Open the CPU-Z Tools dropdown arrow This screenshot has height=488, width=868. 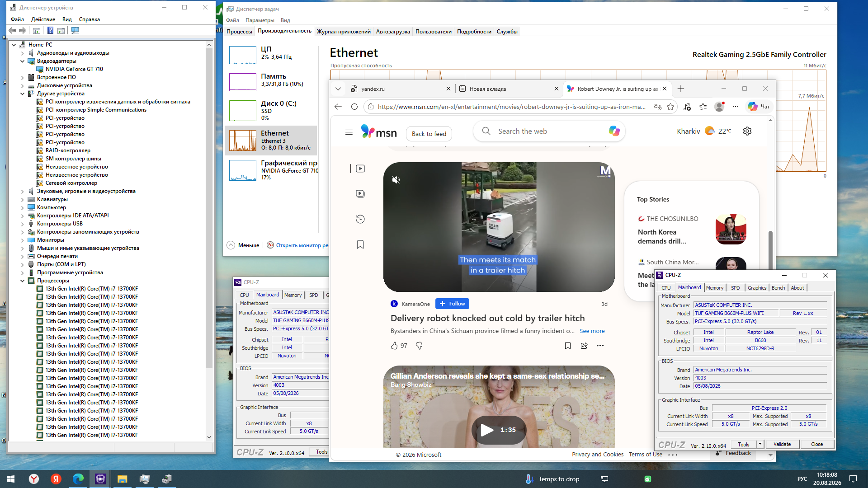[x=760, y=444]
